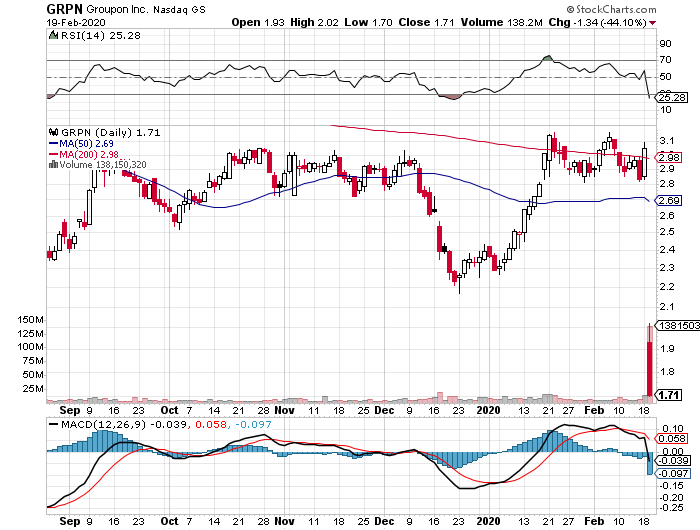Click the 150M volume axis label
700x530 pixels.
coord(30,320)
